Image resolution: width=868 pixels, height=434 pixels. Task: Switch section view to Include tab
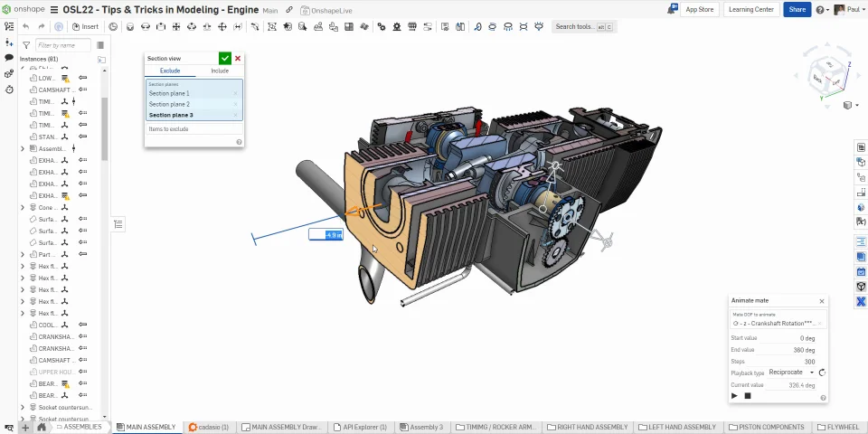tap(219, 71)
